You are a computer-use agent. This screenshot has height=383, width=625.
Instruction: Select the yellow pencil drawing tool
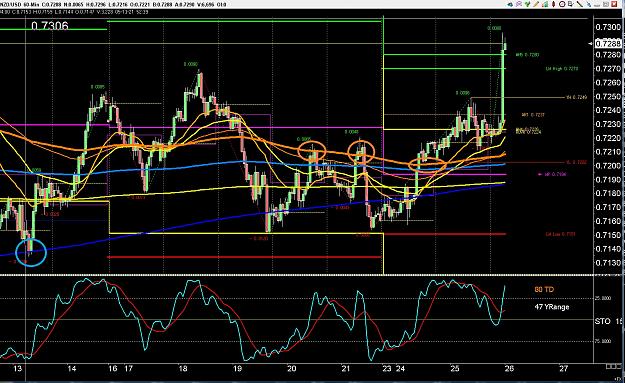pos(536,4)
